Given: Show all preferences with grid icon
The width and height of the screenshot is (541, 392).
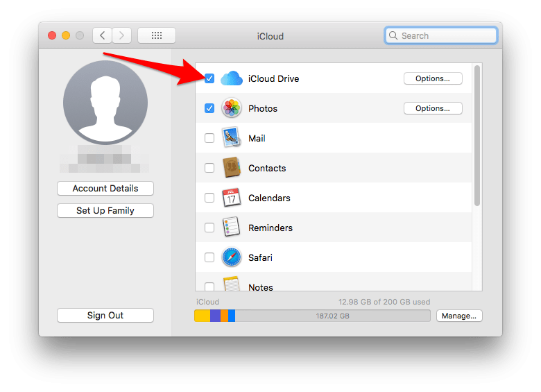Looking at the screenshot, I should 157,35.
